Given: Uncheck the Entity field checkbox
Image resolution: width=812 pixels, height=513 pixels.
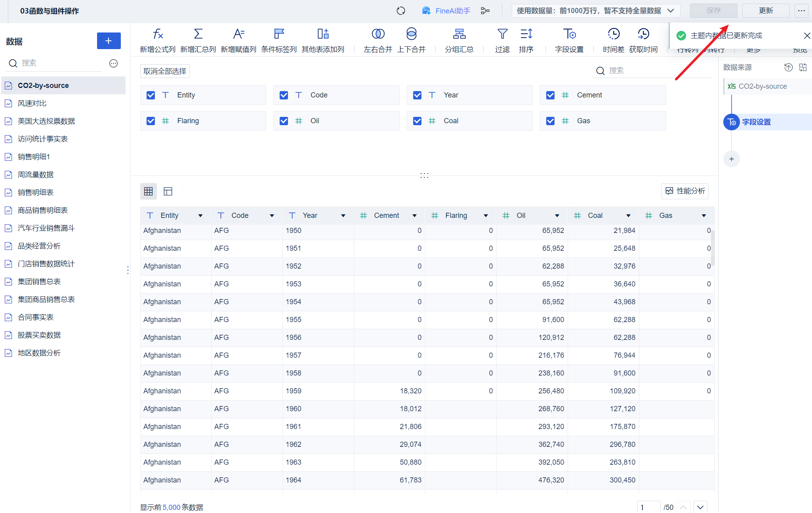Looking at the screenshot, I should (x=151, y=95).
